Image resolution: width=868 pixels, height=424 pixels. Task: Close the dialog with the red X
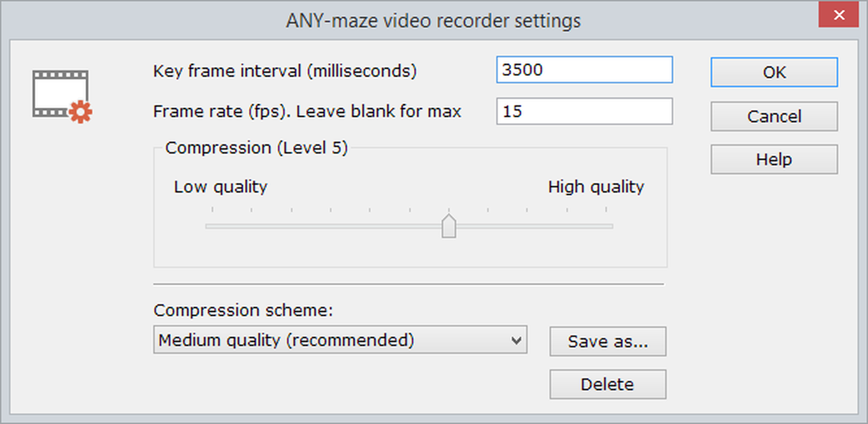click(840, 16)
